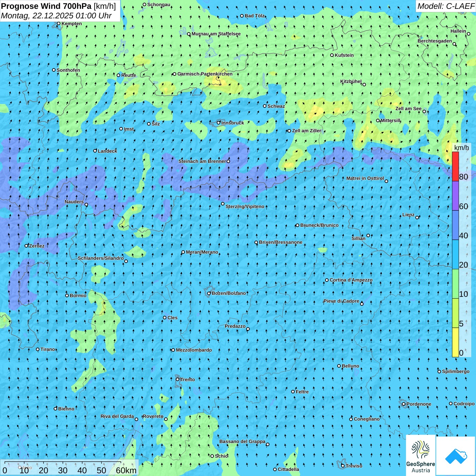Select the Bormio label
Image resolution: width=476 pixels, height=476 pixels.
pyautogui.click(x=78, y=295)
